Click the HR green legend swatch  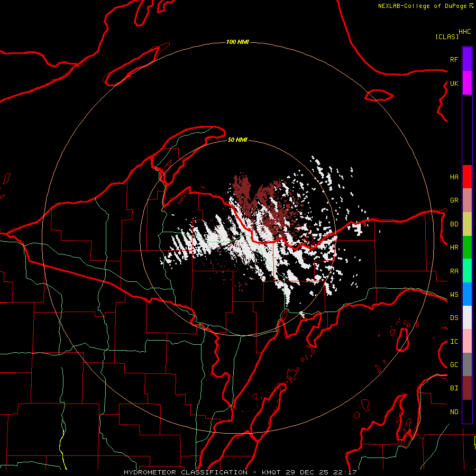(467, 248)
